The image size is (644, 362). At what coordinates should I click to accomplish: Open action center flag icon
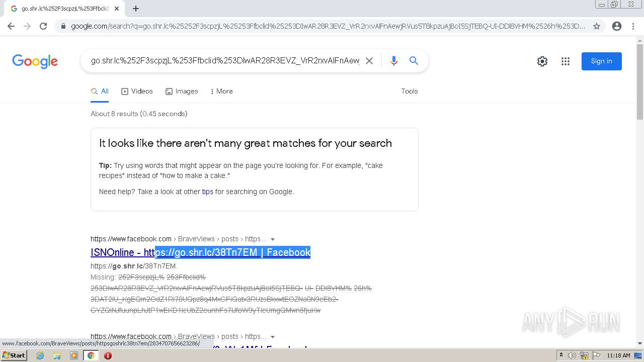595,355
